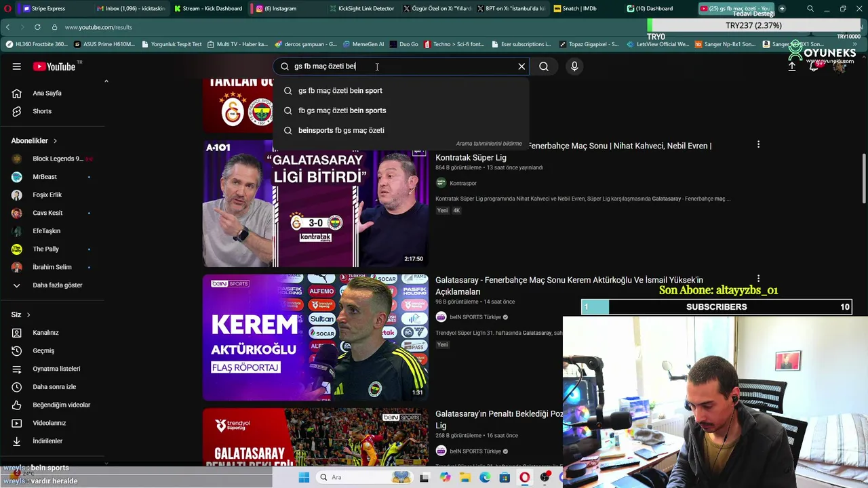Start voice search with the microphone

(x=574, y=66)
